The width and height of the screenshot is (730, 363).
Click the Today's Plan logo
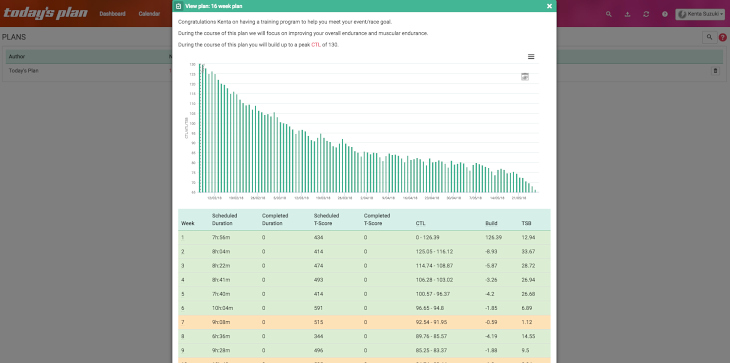click(x=45, y=13)
